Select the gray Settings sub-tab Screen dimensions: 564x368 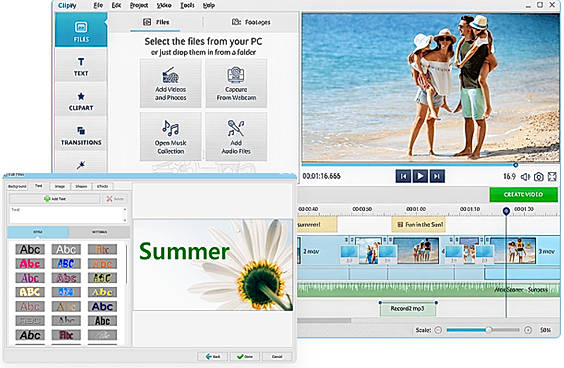coord(99,232)
